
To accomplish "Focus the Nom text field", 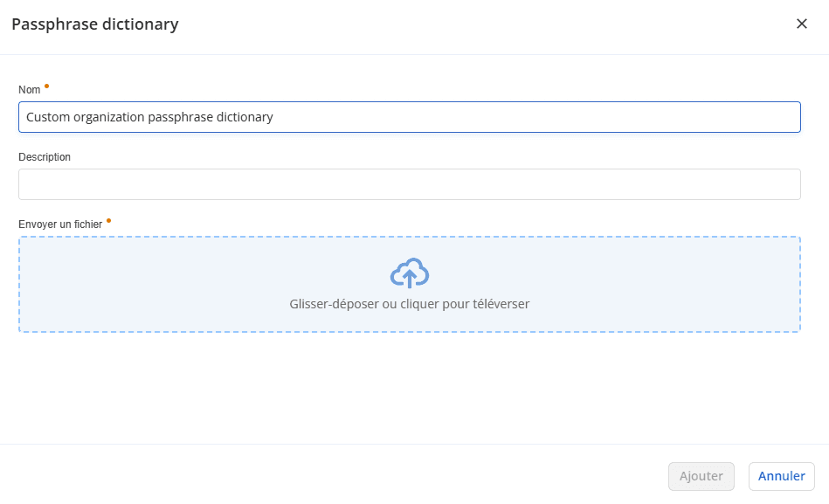I will [524, 117].
